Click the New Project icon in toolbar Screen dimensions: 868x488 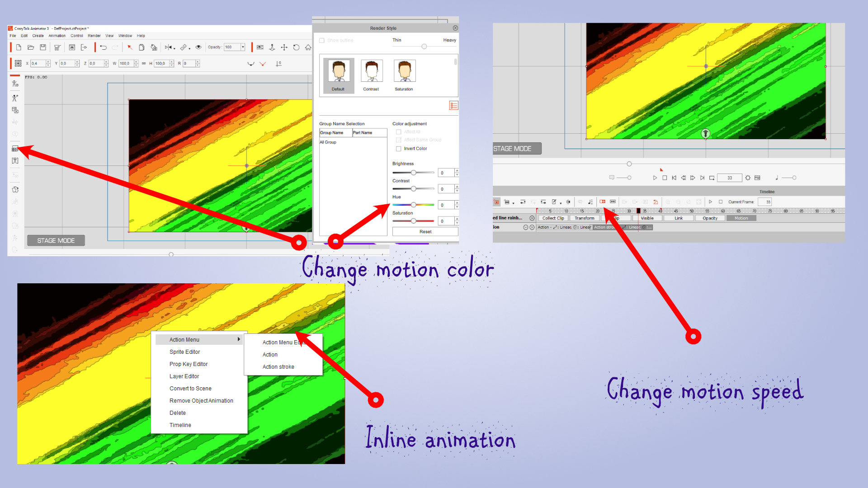click(19, 47)
